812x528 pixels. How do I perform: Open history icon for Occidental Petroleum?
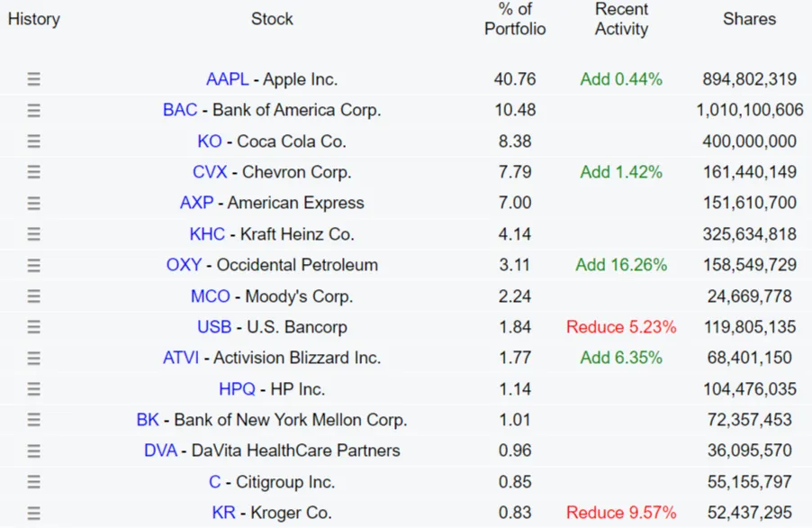pos(33,265)
